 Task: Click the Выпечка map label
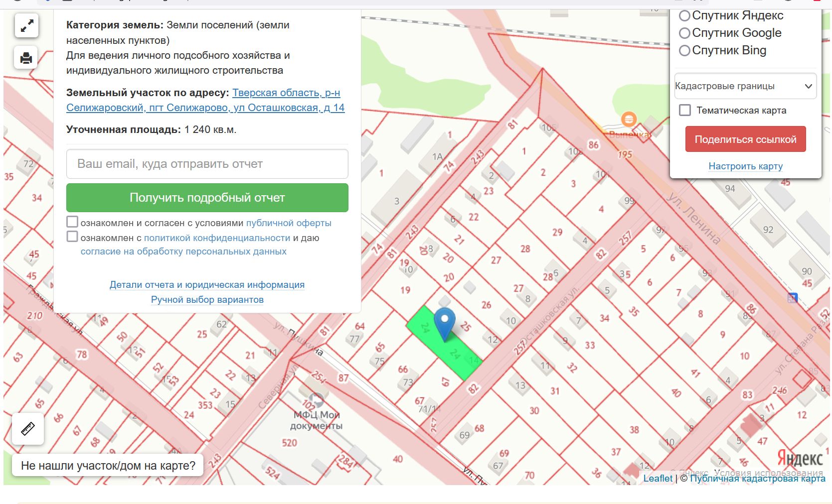tap(629, 134)
